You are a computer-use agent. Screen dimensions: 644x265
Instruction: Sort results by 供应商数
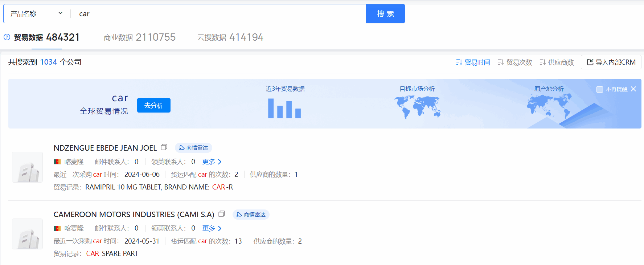(x=557, y=62)
